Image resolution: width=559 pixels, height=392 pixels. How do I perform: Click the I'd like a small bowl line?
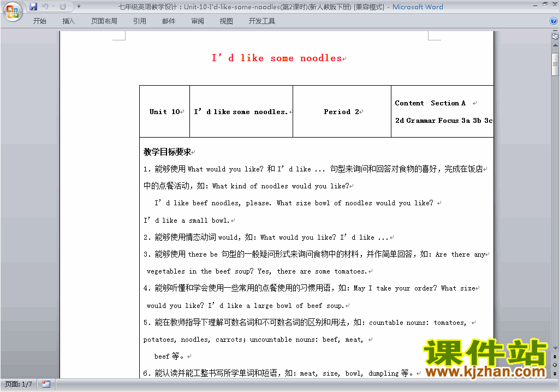(x=186, y=221)
